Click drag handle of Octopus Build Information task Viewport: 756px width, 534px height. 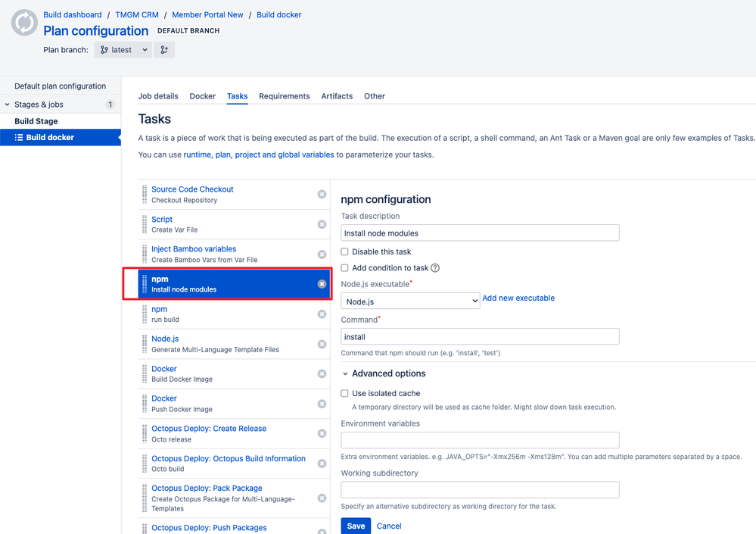144,464
